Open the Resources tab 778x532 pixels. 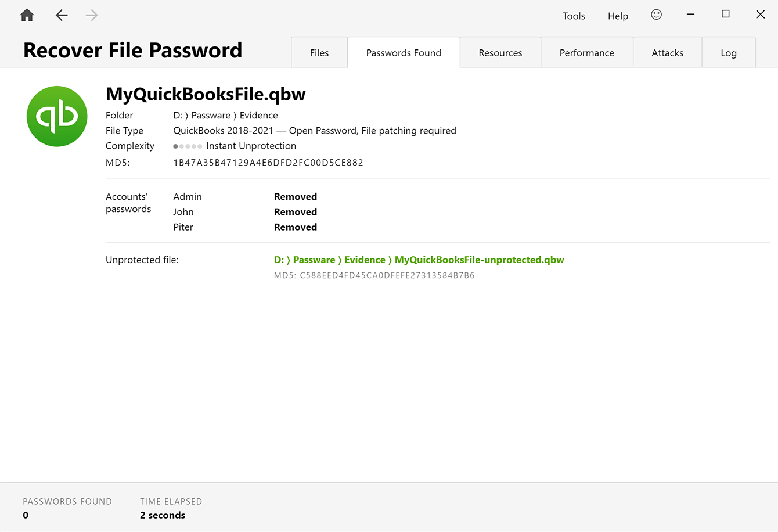click(500, 52)
